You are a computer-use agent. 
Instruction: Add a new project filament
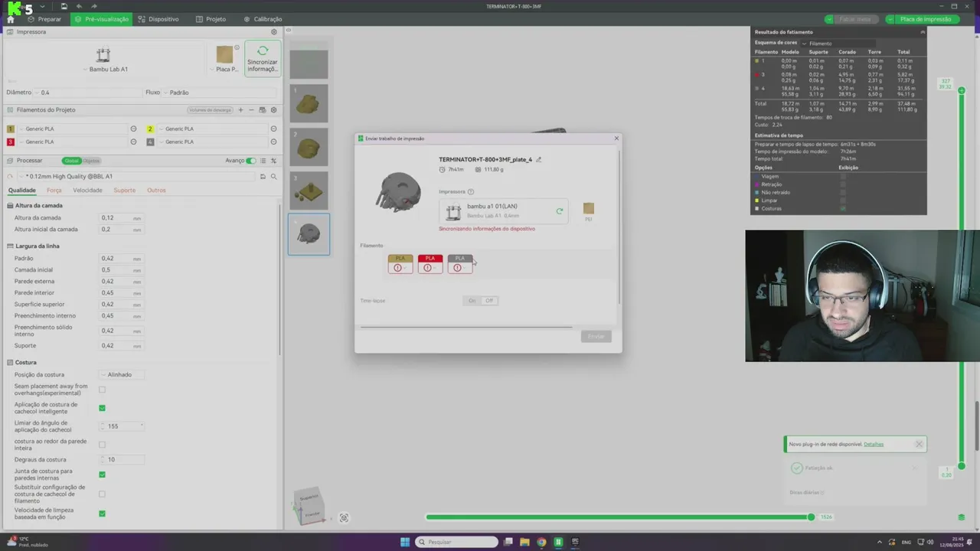coord(240,109)
